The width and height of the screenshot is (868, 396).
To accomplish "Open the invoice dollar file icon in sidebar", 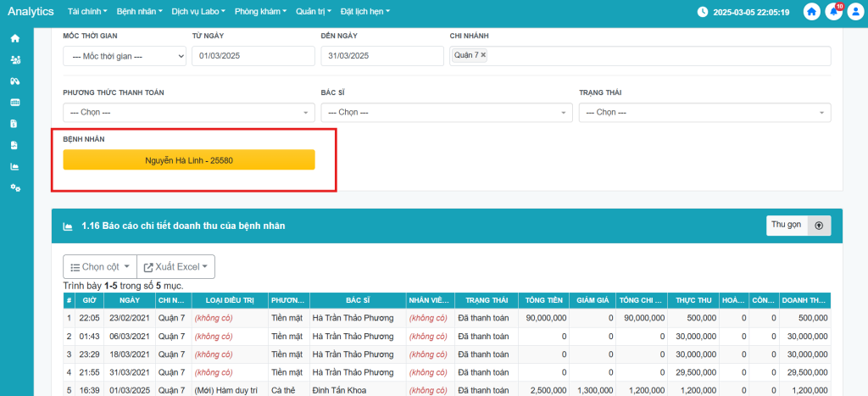I will [x=14, y=124].
